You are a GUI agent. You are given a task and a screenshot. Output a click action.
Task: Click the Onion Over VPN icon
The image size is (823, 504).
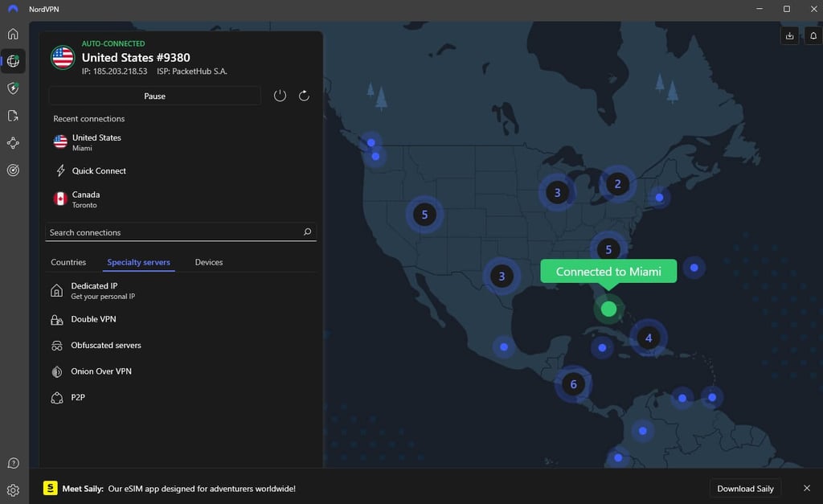click(57, 371)
